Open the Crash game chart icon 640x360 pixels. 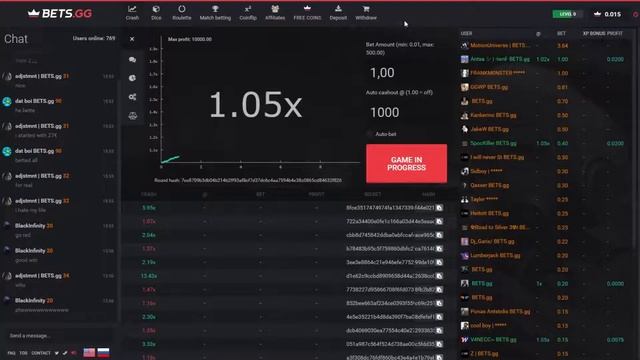[x=132, y=9]
